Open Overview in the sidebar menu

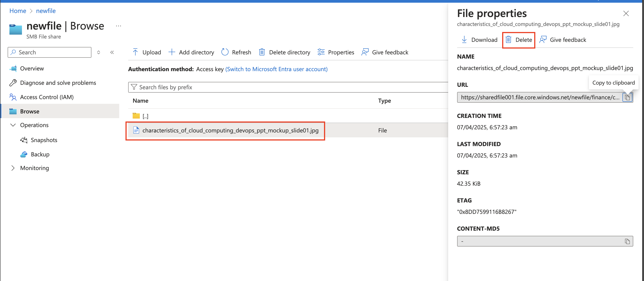(x=32, y=68)
